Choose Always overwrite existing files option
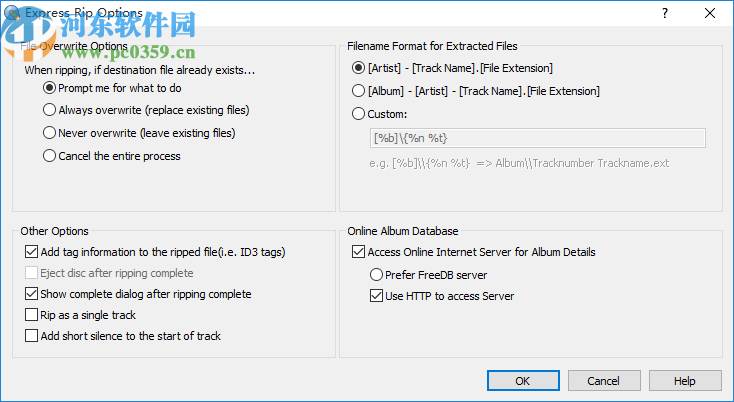 [x=50, y=110]
